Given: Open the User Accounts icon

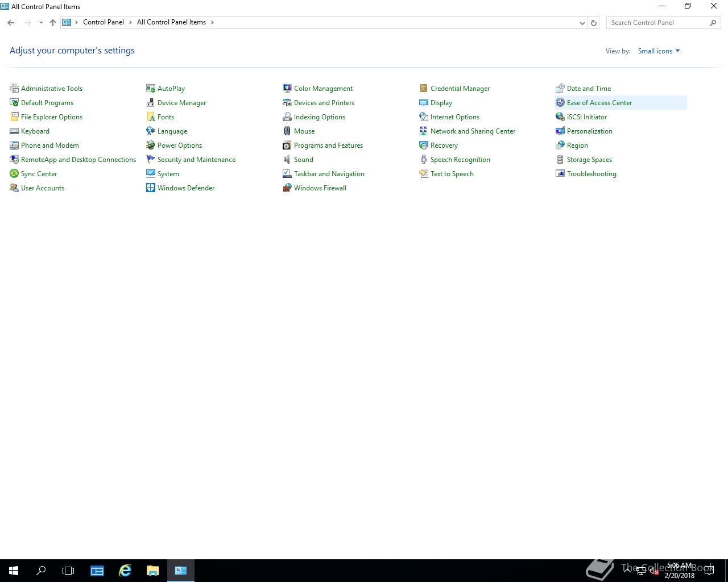Looking at the screenshot, I should pyautogui.click(x=14, y=188).
